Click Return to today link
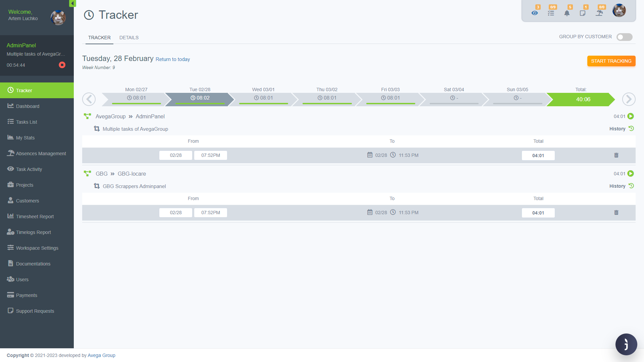The height and width of the screenshot is (362, 644). 173,59
